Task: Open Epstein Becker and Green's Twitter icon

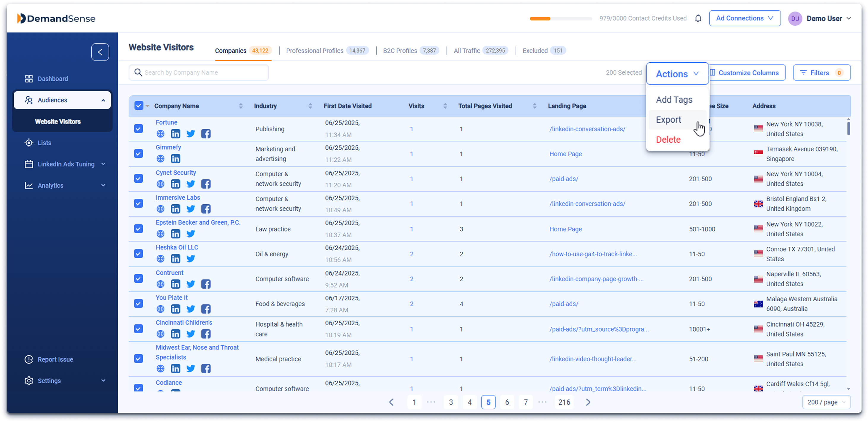Action: [x=190, y=234]
